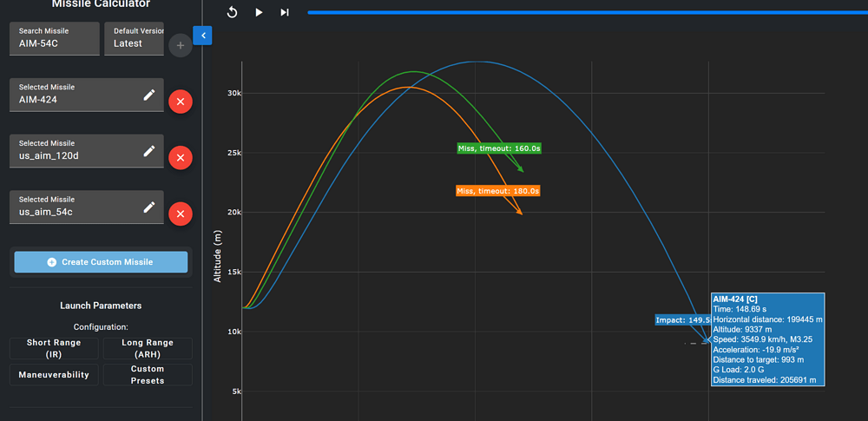868x421 pixels.
Task: Select the Maneuverability preset
Action: (54, 374)
